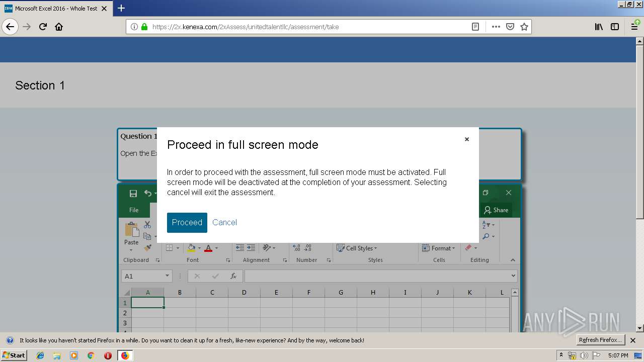Toggle the Firefox sidebar icon
The height and width of the screenshot is (362, 644).
(615, 27)
